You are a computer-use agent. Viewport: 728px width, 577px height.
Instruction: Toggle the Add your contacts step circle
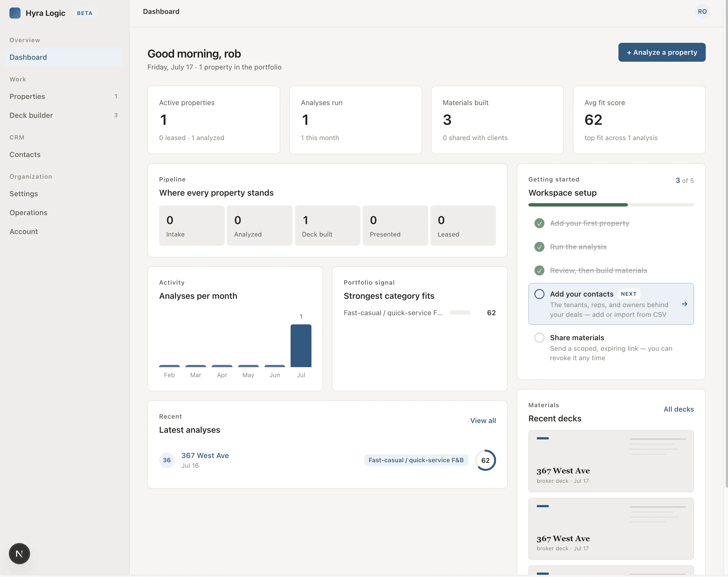[x=539, y=294]
